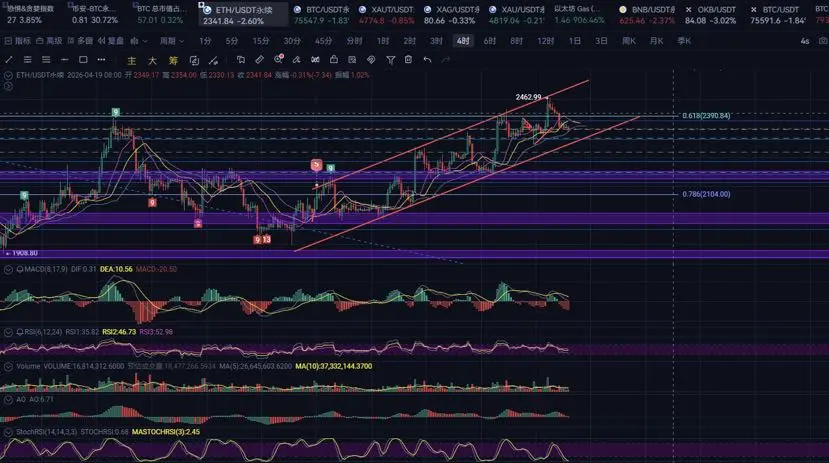Screen dimensions: 829x463
Task: Click the image save icon in toolbar
Action: pyautogui.click(x=352, y=60)
